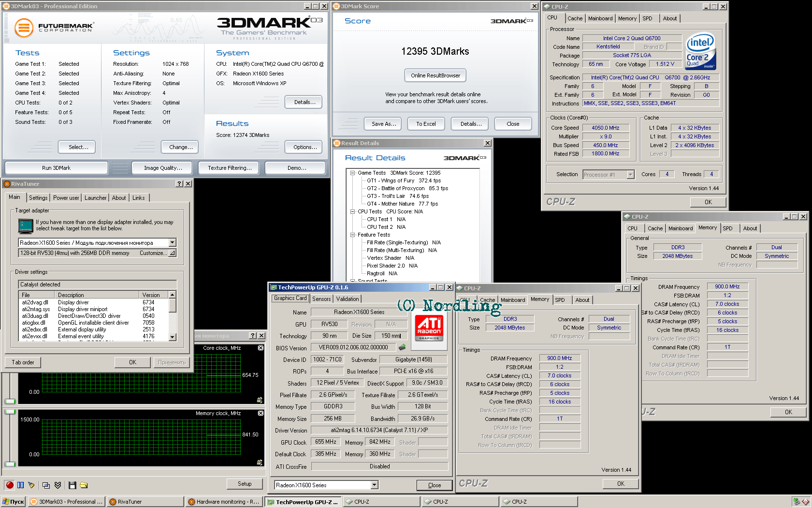812x508 pixels.
Task: Click the monitor icon in RivaTuner Target adapter
Action: pyautogui.click(x=26, y=225)
